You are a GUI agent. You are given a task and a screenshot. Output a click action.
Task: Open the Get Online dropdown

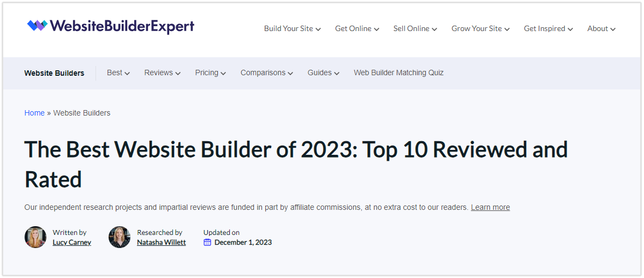tap(357, 28)
